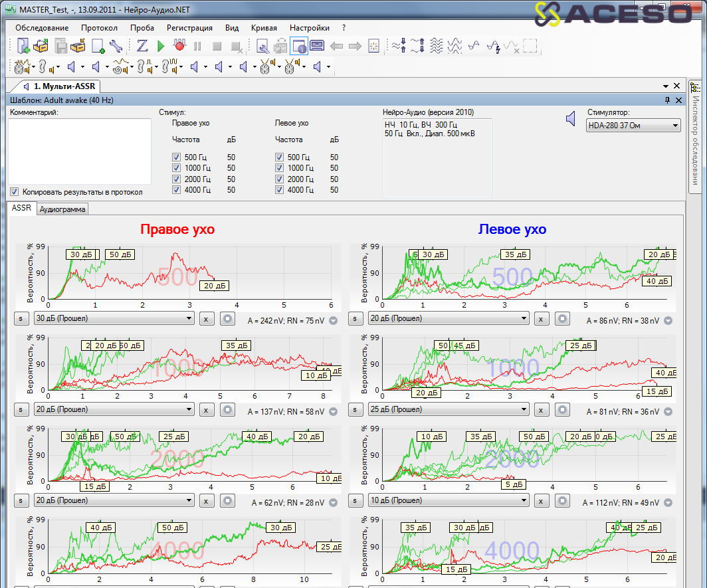Screen dimensions: 707x588
Task: Click the s button under right 500 chart
Action: point(20,319)
